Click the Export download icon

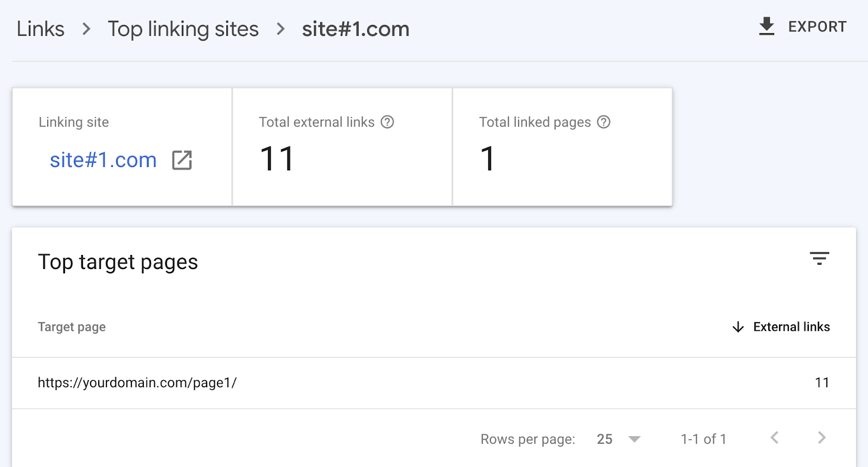(767, 25)
